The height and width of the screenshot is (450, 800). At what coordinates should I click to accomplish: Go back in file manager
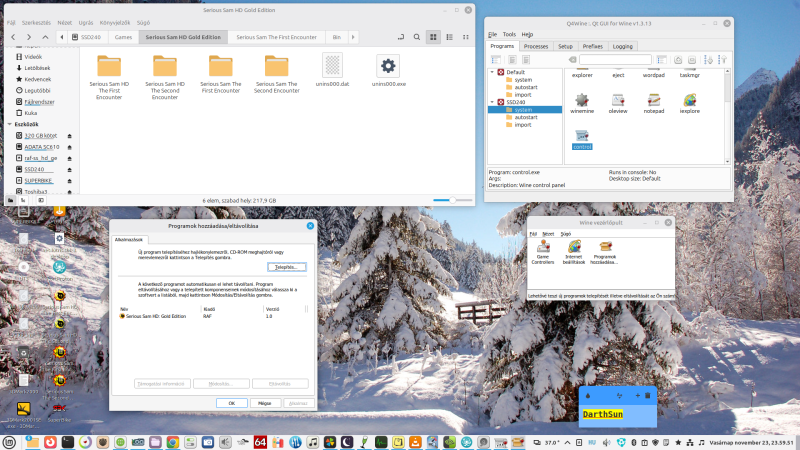[x=13, y=37]
